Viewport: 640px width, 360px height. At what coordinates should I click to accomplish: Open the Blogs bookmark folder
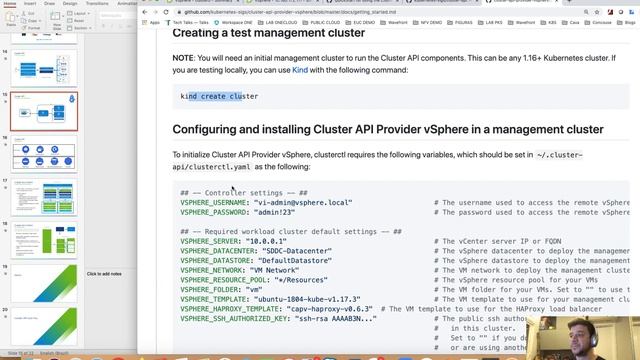[626, 23]
